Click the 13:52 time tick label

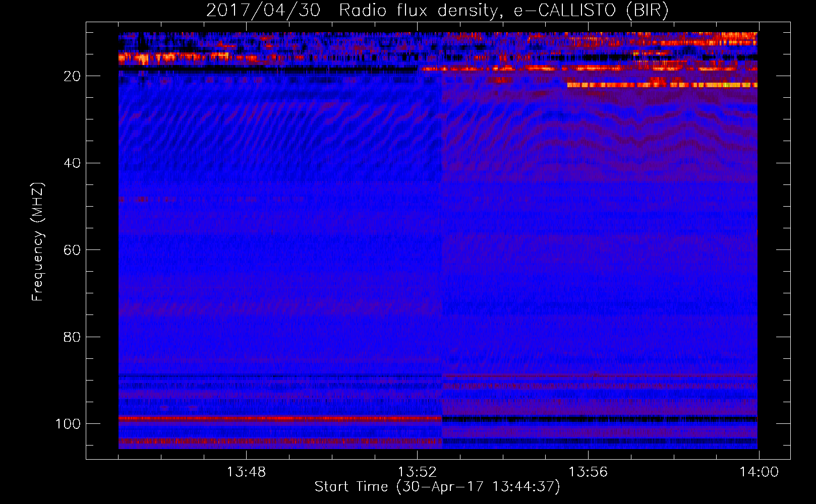(x=417, y=472)
